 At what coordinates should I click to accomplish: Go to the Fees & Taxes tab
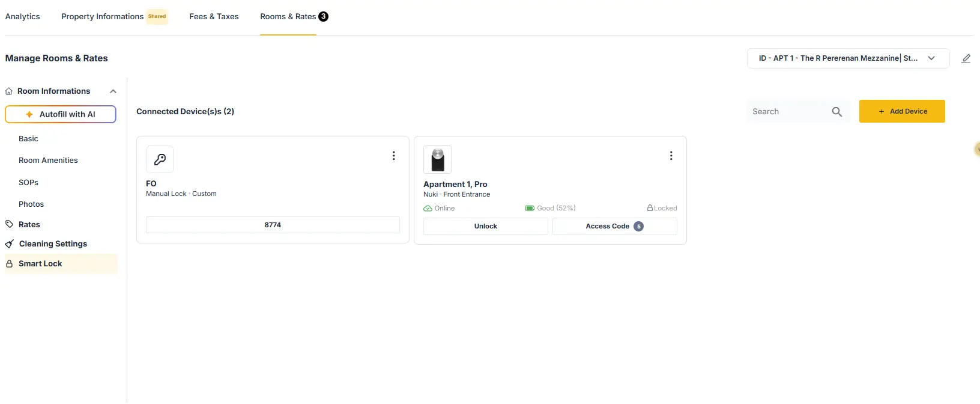tap(214, 17)
